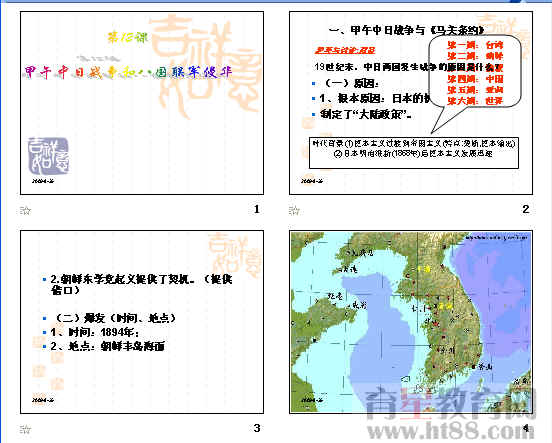Click slide number 3 label

tap(257, 428)
